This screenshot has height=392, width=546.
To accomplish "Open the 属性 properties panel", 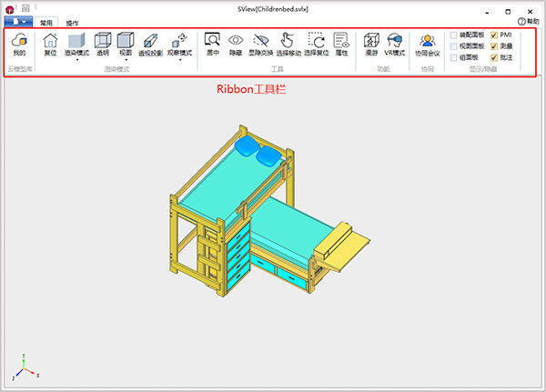I will point(342,45).
